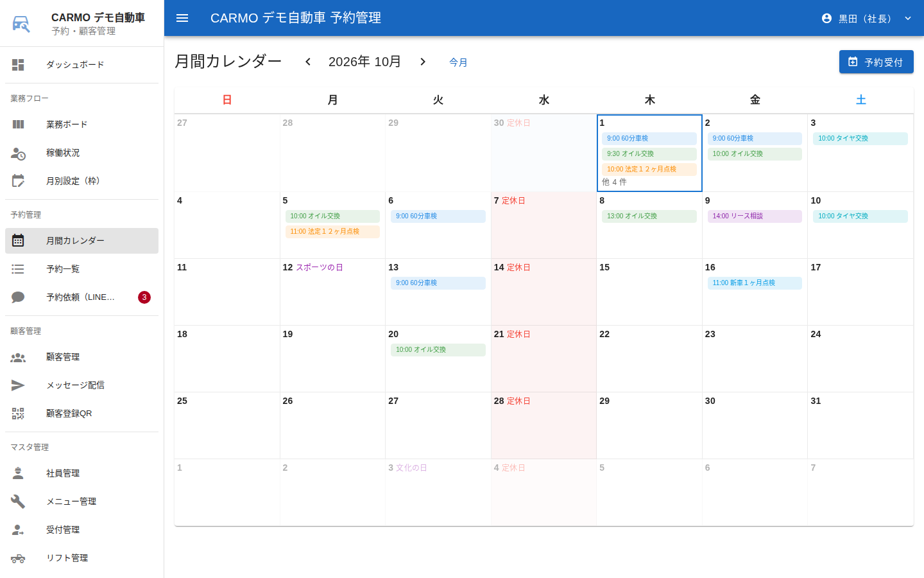
Task: Open 稼働状況 via its person-clock icon
Action: 18,153
